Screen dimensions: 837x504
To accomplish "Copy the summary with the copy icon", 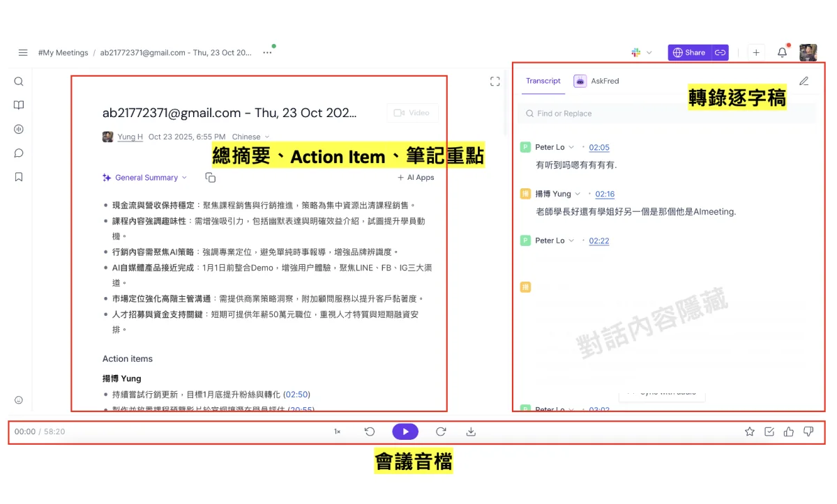I will (211, 178).
